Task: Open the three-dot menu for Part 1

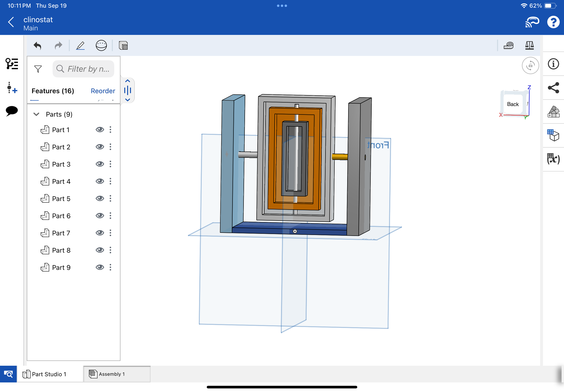Action: coord(110,130)
